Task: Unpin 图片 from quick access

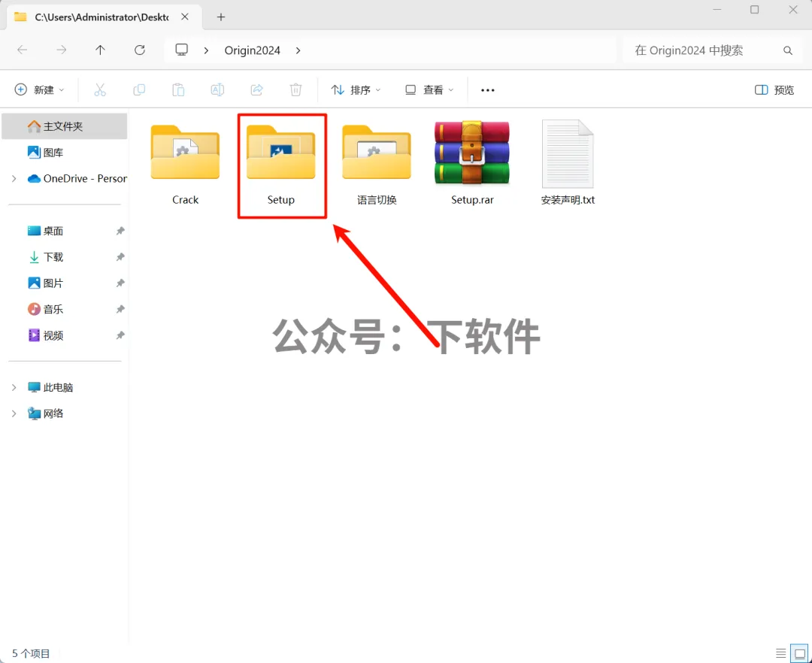Action: [x=120, y=283]
